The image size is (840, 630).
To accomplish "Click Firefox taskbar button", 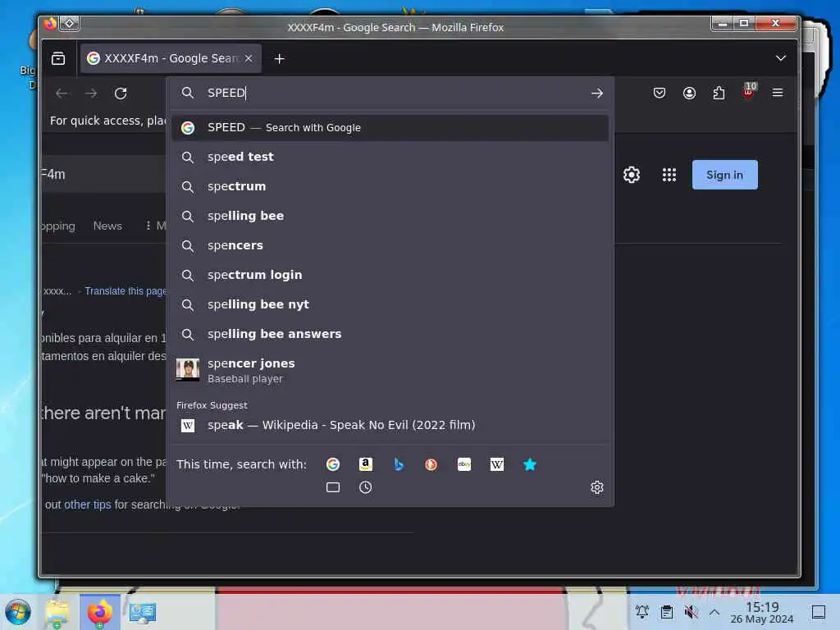I will (100, 612).
